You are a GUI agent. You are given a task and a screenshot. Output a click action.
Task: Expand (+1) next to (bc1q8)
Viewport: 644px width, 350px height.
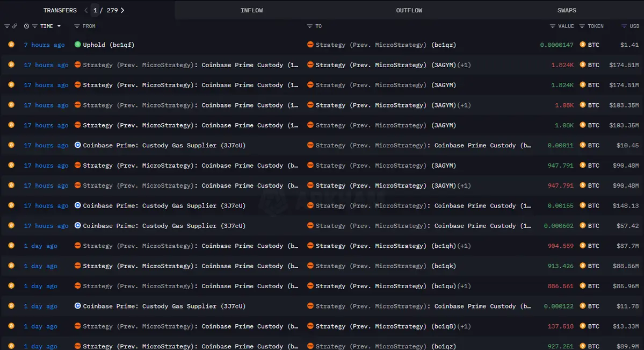pos(464,326)
